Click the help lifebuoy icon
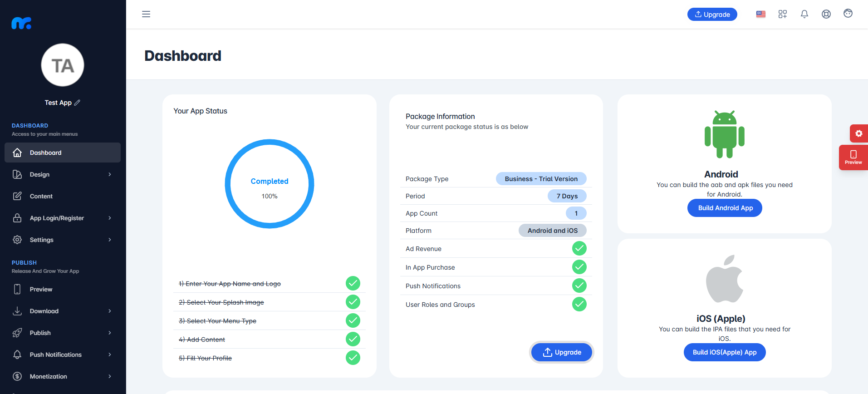This screenshot has height=394, width=868. pos(826,14)
